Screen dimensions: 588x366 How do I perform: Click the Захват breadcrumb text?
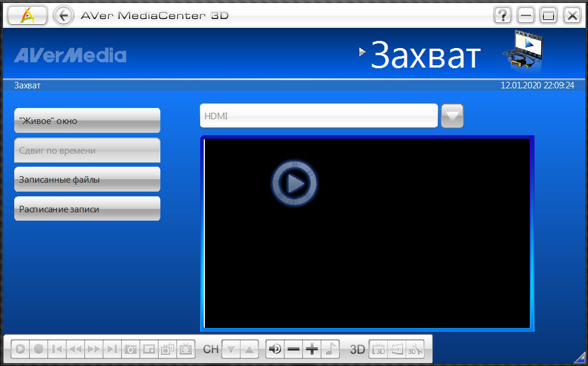[27, 85]
